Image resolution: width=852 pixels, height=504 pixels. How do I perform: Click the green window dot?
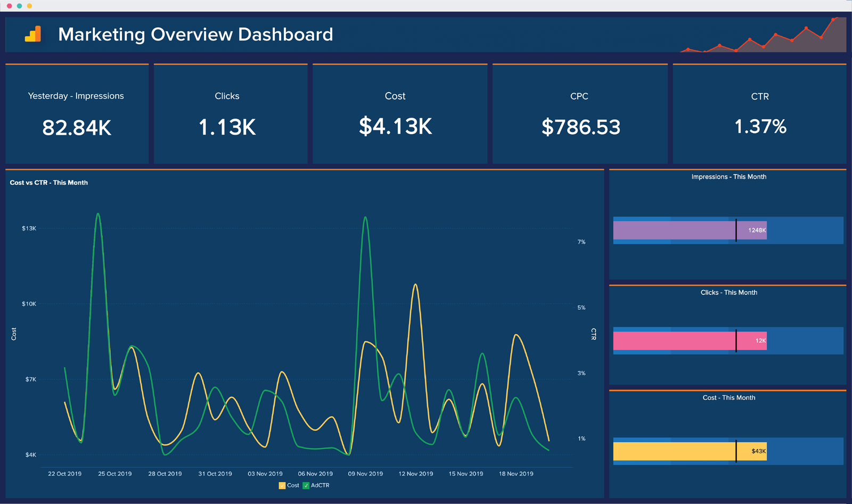pos(19,6)
